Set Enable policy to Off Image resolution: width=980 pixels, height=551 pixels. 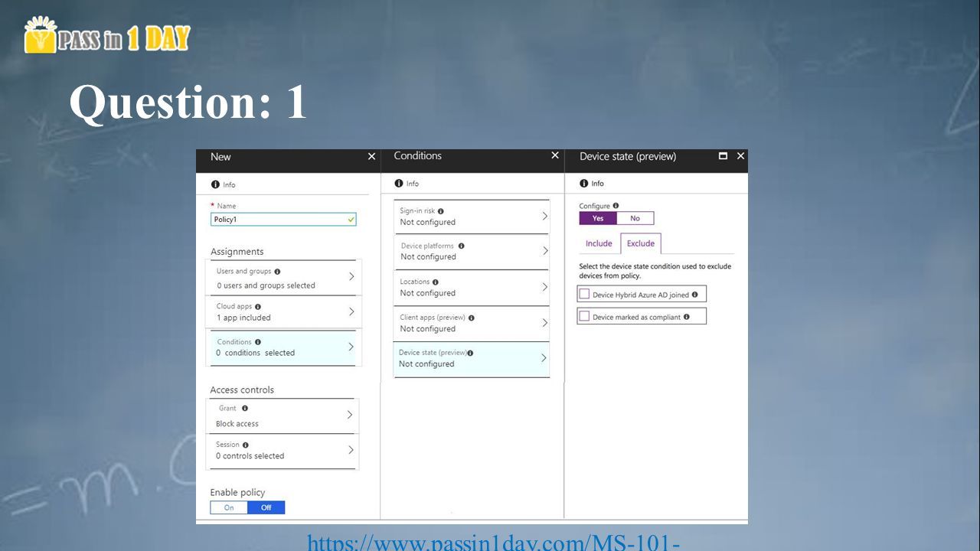pos(266,507)
